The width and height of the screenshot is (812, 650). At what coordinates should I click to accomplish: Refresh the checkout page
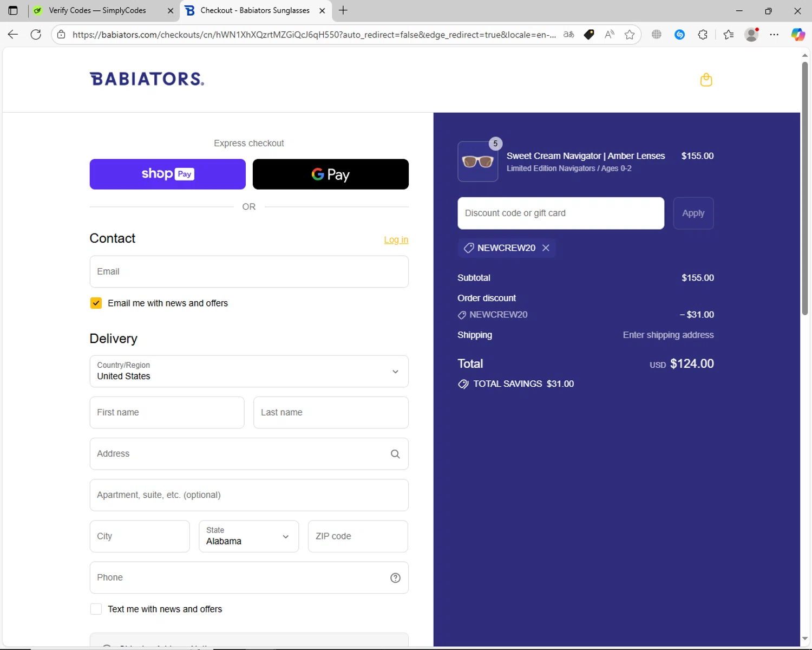click(36, 35)
